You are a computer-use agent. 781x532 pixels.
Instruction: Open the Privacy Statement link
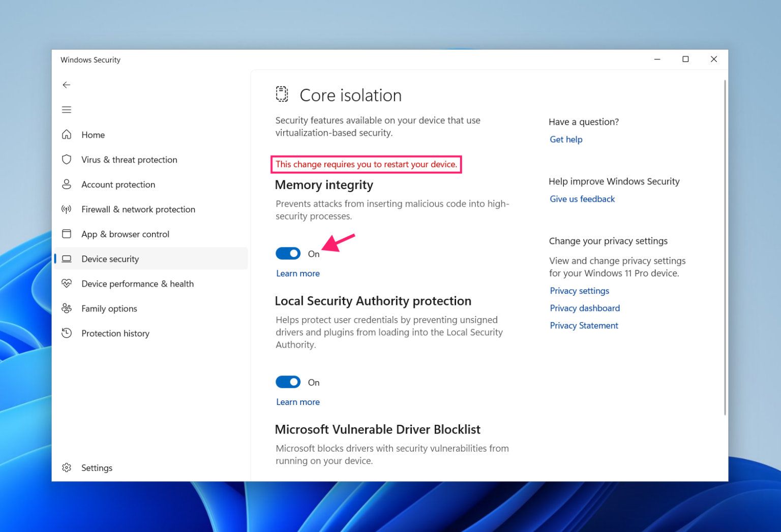pos(584,325)
